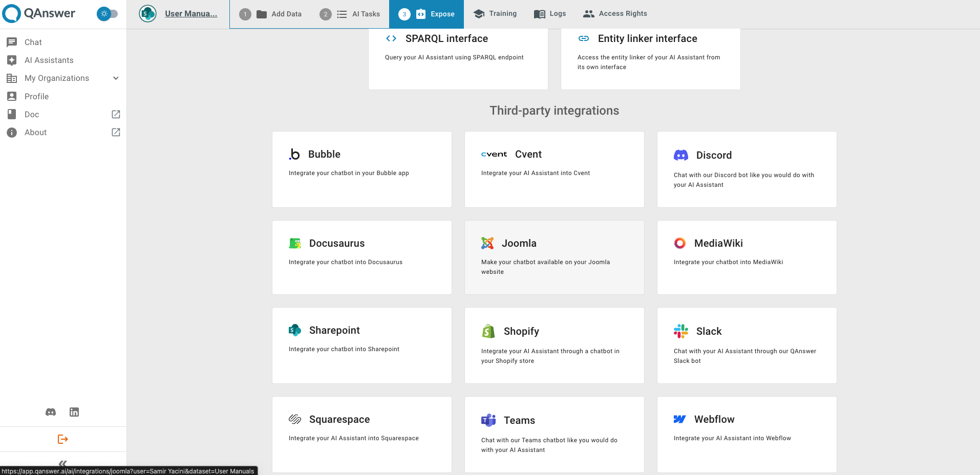The width and height of the screenshot is (980, 475).
Task: Open the MediaWiki integration card
Action: point(747,257)
